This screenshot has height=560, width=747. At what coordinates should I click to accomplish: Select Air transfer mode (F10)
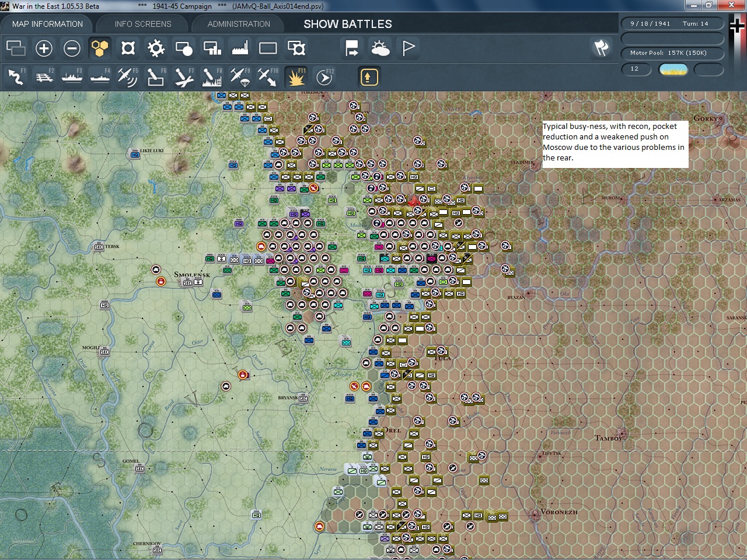pos(268,77)
